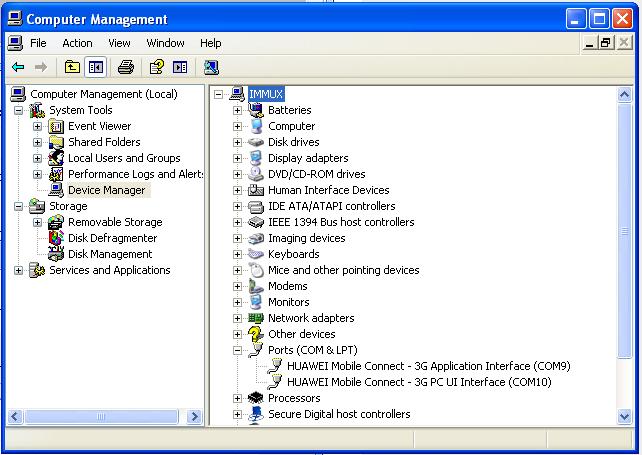
Task: Collapse the System Tools node
Action: 18,110
